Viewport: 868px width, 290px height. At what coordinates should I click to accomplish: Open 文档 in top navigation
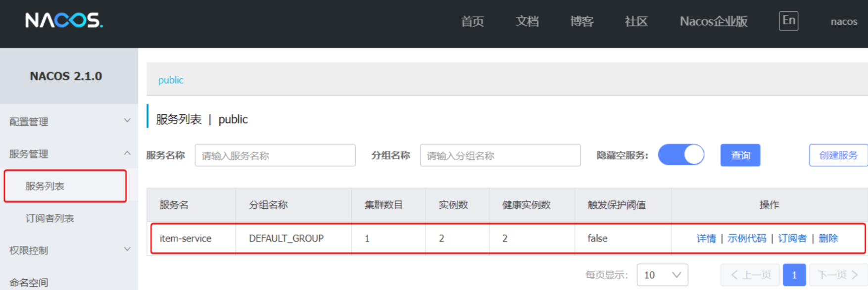(527, 21)
